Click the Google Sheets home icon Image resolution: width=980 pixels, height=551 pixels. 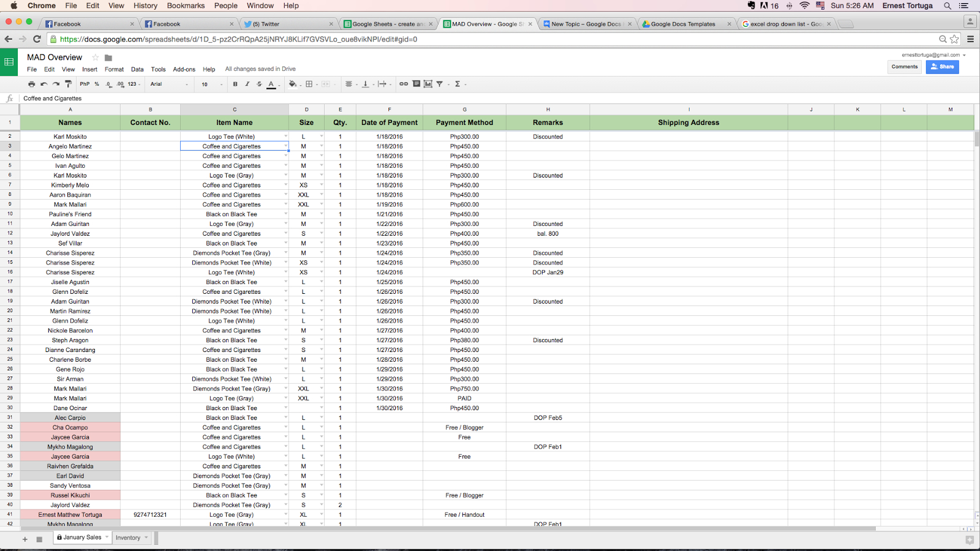coord(9,61)
